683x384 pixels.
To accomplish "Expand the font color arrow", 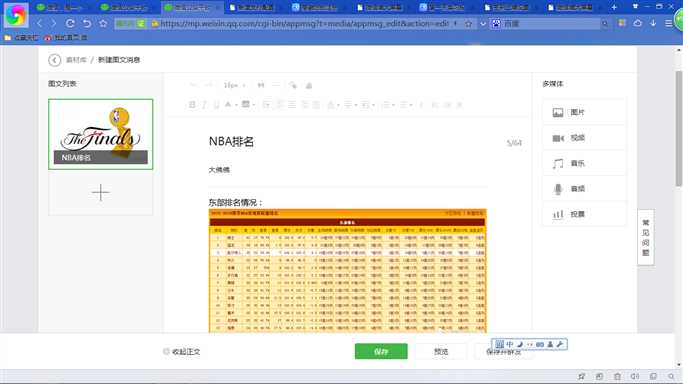I will (236, 104).
